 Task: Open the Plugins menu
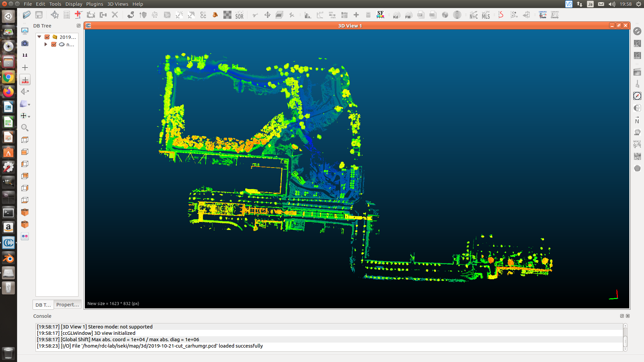95,4
